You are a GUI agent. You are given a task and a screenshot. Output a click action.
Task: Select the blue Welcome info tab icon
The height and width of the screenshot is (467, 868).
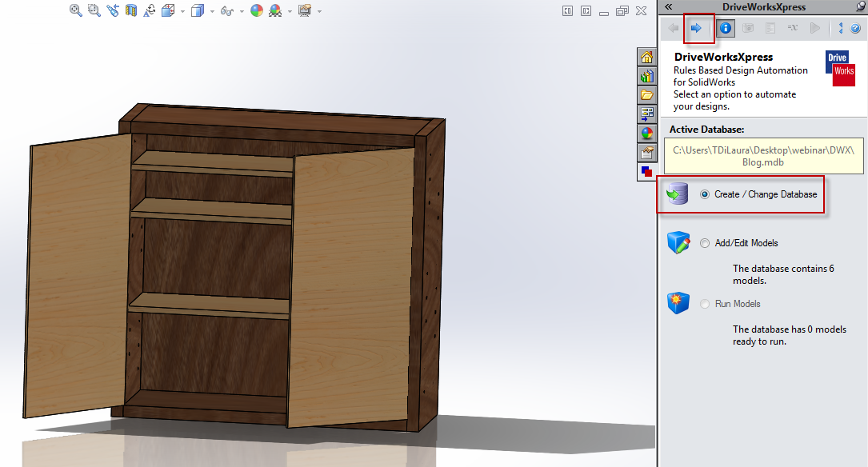[x=725, y=28]
